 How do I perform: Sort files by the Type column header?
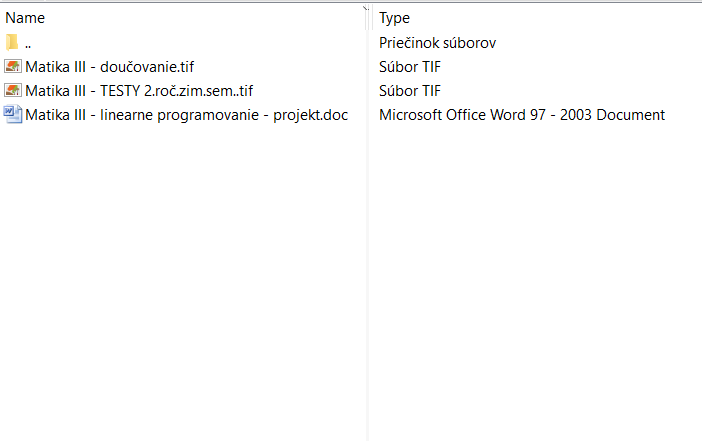(394, 18)
